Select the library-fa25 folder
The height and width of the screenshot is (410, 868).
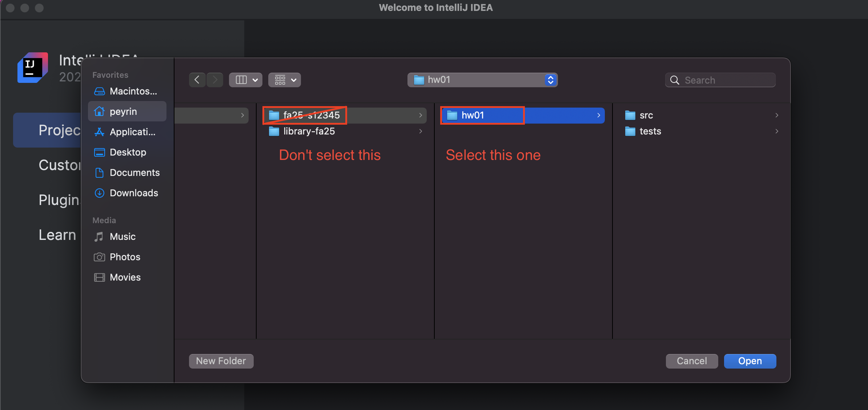click(x=309, y=131)
